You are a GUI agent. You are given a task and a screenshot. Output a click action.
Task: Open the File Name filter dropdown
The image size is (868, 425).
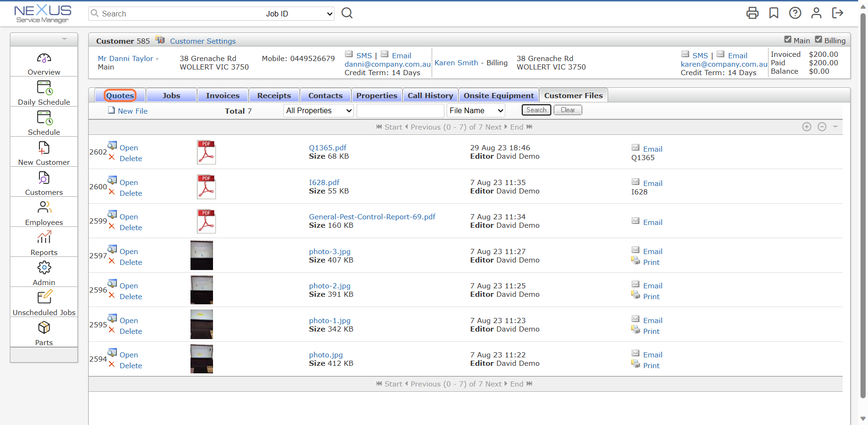pyautogui.click(x=476, y=111)
